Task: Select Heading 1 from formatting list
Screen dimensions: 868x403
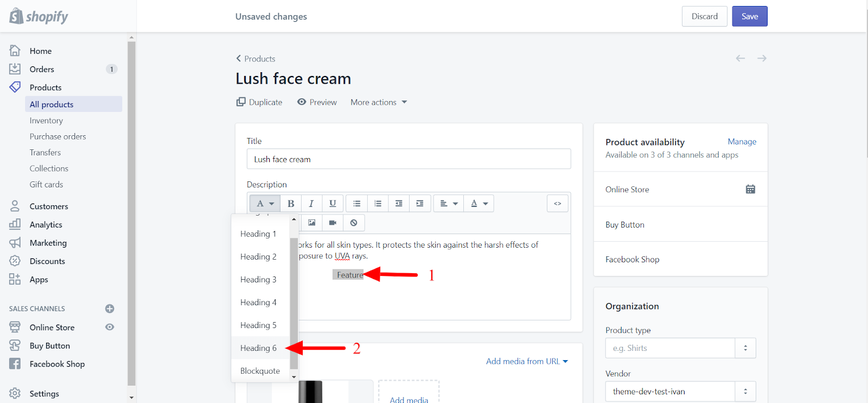Action: (x=261, y=234)
